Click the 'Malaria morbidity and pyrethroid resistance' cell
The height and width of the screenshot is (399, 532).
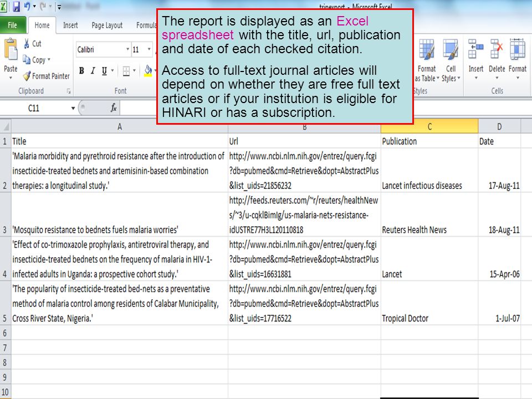120,170
